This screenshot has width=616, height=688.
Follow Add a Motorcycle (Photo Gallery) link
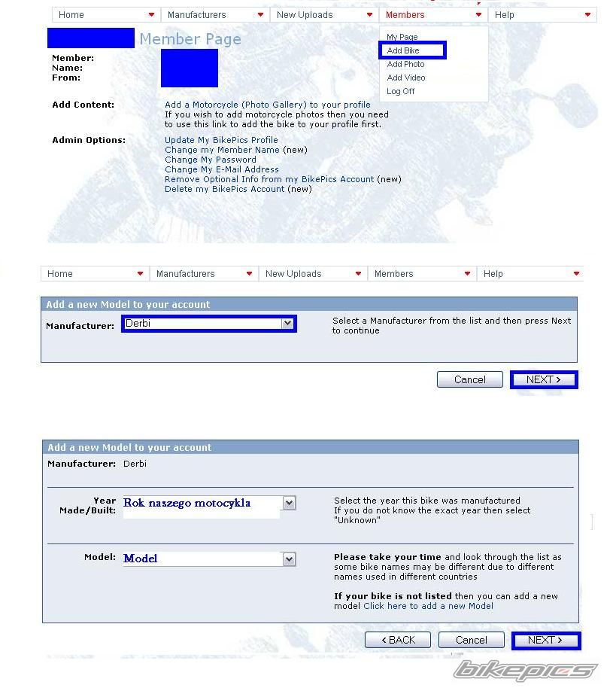coord(268,105)
